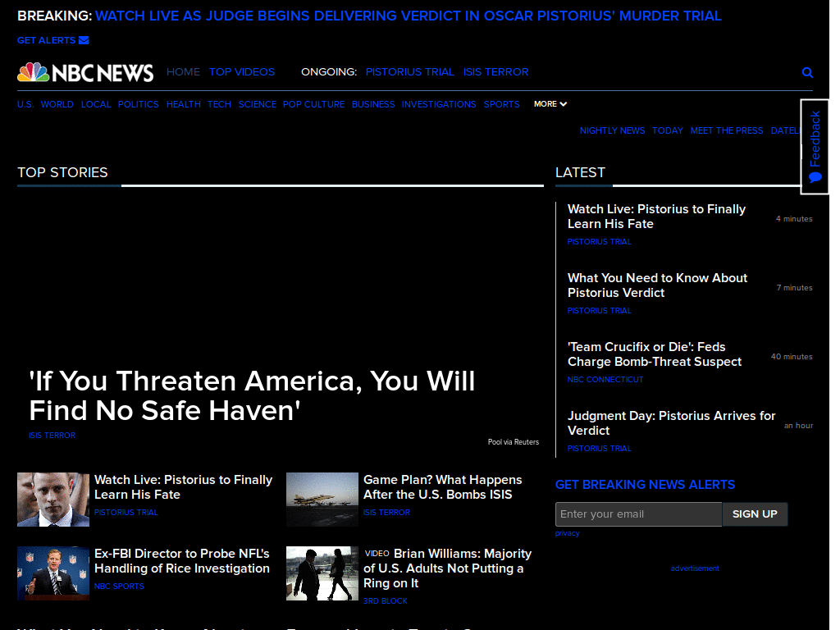Select the LOCAL section
This screenshot has height=630, width=840.
96,104
